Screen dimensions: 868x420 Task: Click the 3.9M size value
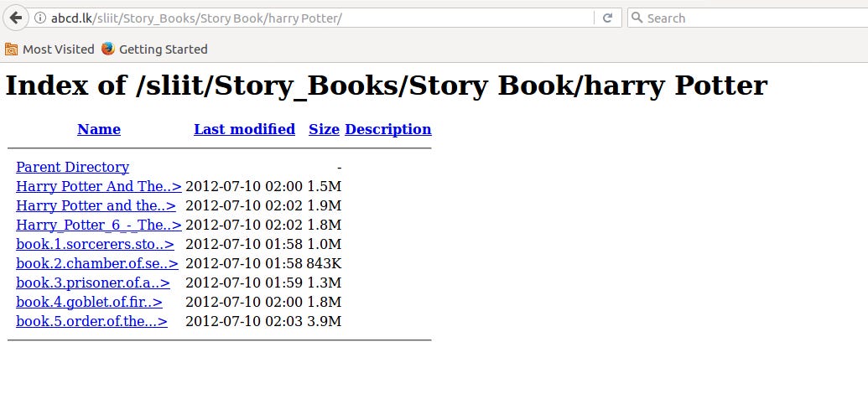(324, 322)
